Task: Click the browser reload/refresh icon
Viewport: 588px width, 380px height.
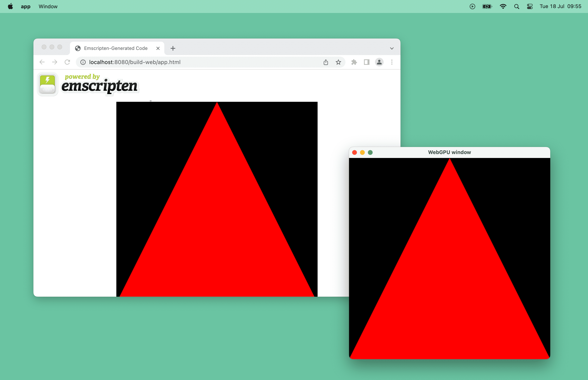Action: pos(68,62)
